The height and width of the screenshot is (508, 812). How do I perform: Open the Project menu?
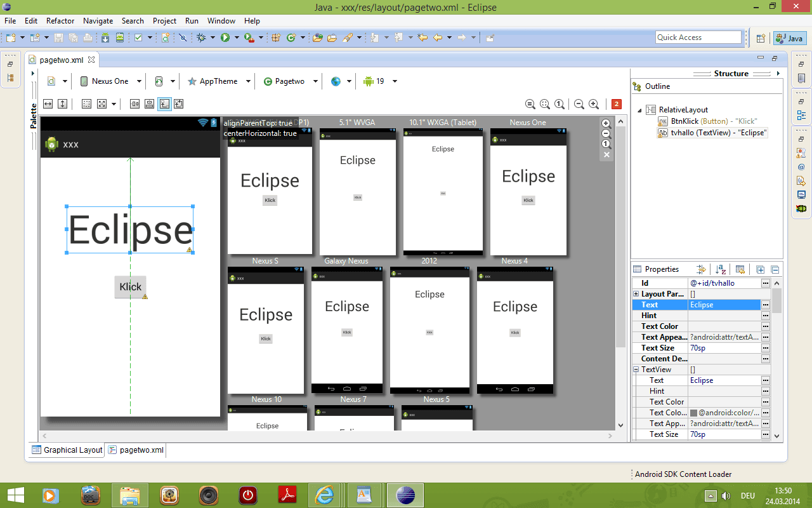(165, 21)
